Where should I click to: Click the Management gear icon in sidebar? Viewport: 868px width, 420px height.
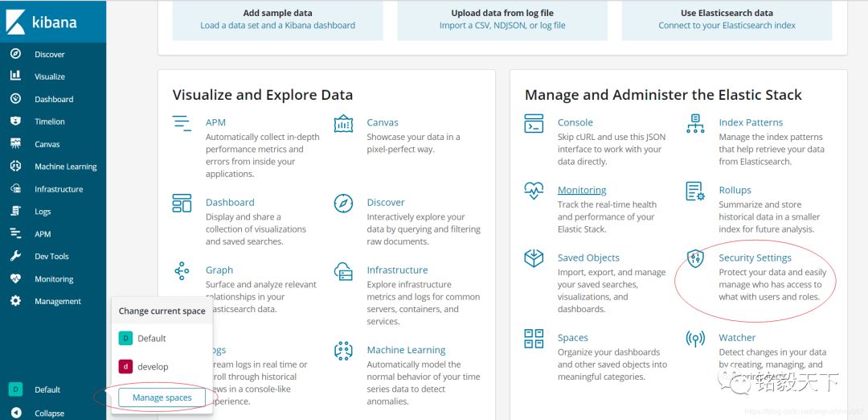point(15,301)
